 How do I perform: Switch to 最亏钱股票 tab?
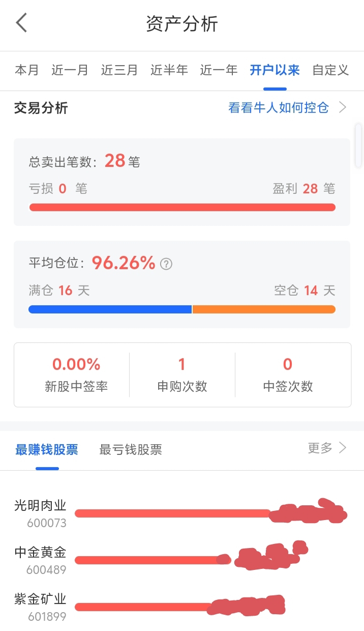click(x=131, y=450)
